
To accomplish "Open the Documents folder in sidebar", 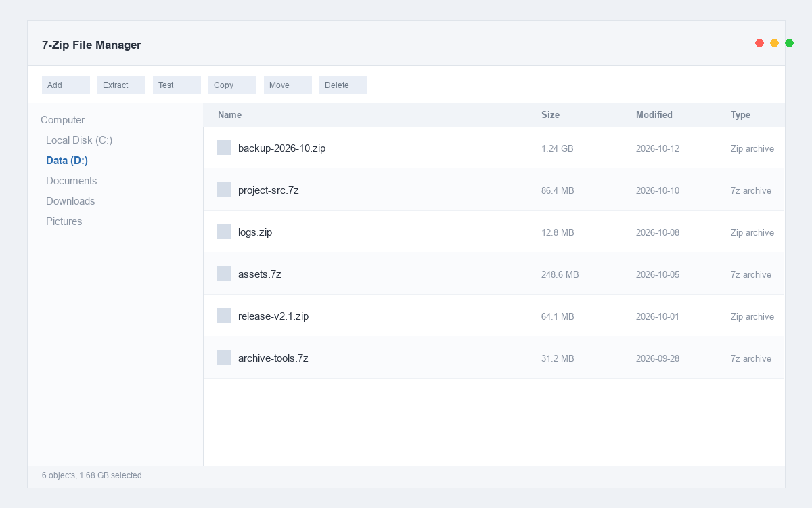I will 71,181.
